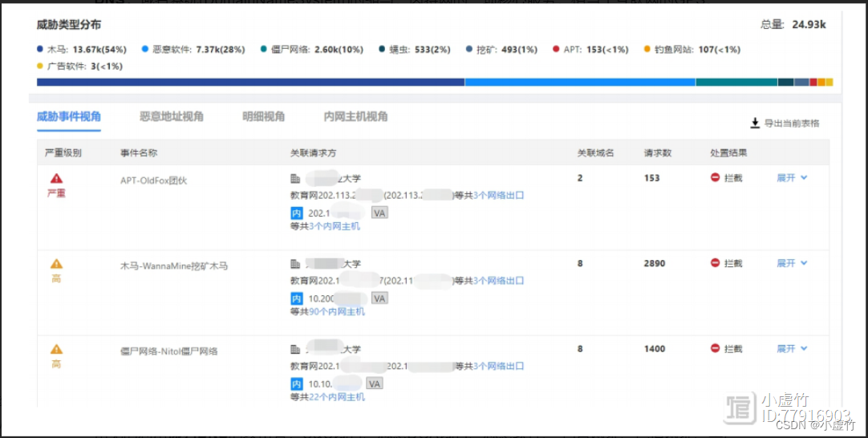Click building icon in APT-OldFox row
The image size is (868, 438).
click(295, 179)
